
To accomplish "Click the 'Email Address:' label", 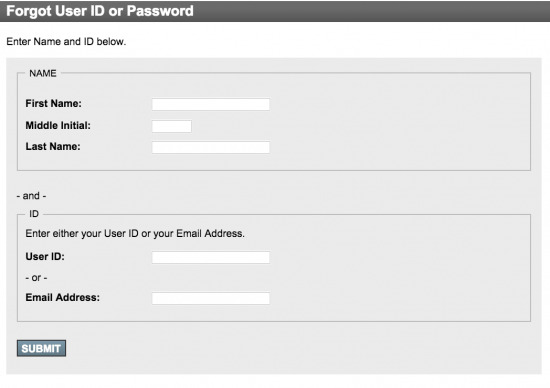I will (62, 297).
